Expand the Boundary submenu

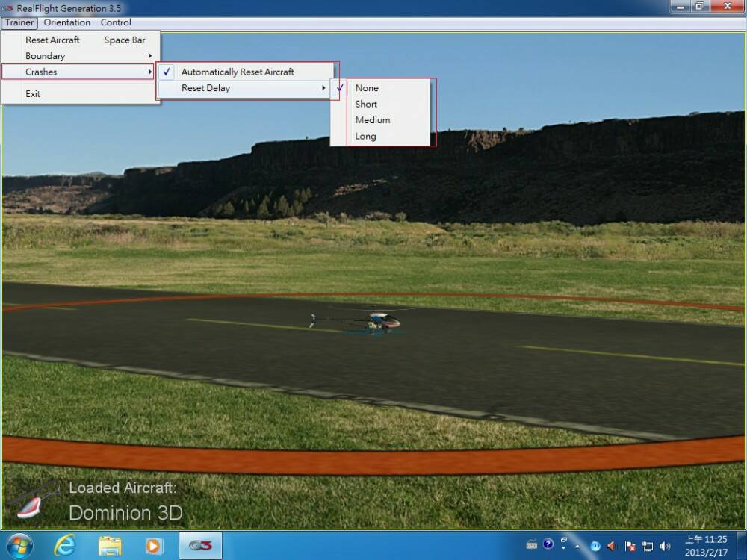[80, 56]
